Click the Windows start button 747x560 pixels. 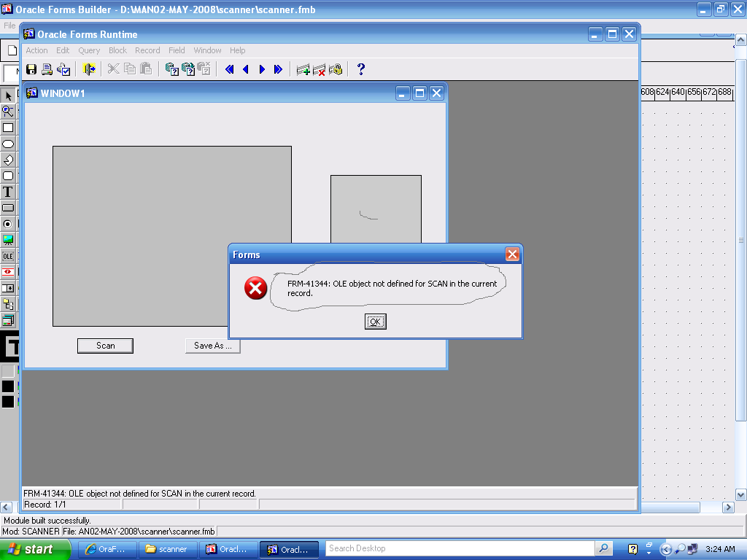click(35, 549)
